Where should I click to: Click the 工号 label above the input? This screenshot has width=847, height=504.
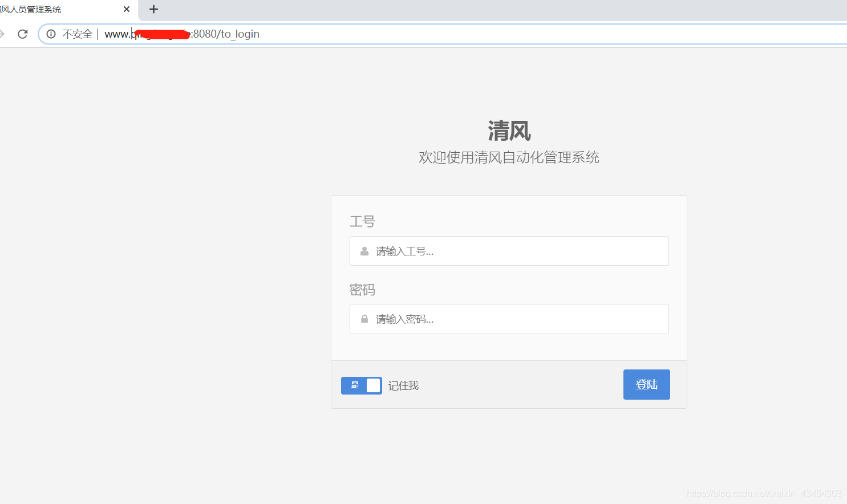(362, 221)
